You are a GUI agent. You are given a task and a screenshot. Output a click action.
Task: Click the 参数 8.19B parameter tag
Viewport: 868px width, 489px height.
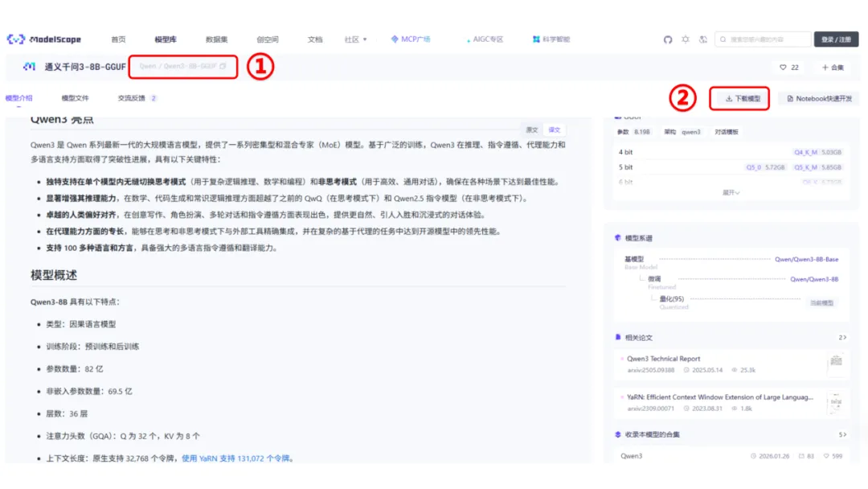point(633,132)
